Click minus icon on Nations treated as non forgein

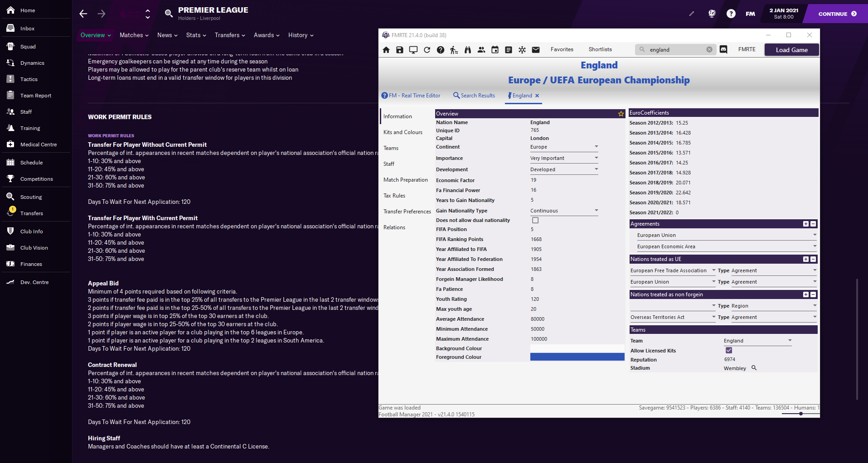point(813,294)
